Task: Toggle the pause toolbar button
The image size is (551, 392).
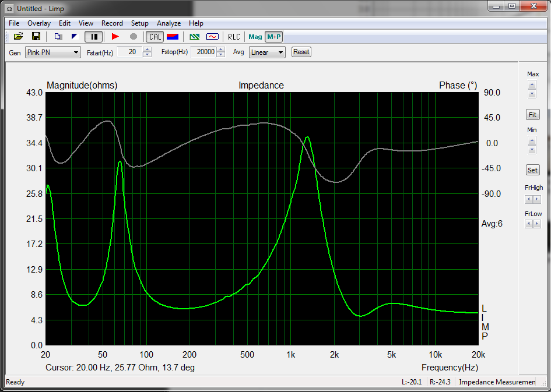Action: [x=94, y=37]
